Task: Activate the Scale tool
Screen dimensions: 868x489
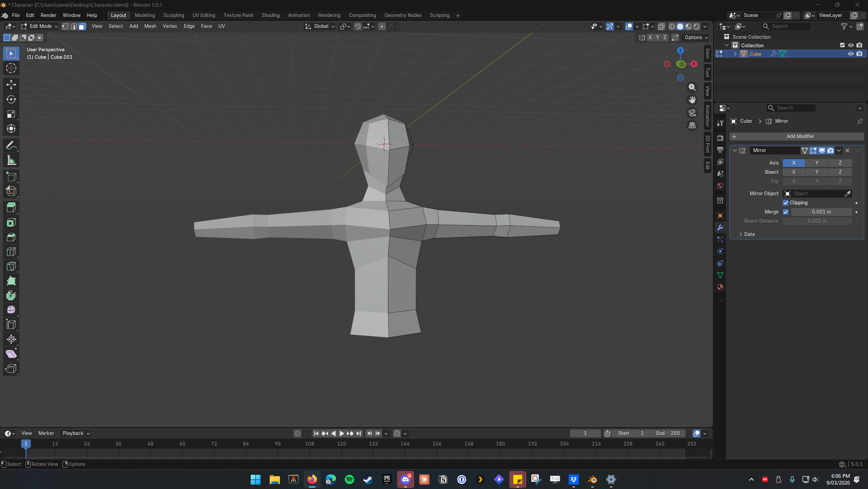Action: pyautogui.click(x=11, y=114)
